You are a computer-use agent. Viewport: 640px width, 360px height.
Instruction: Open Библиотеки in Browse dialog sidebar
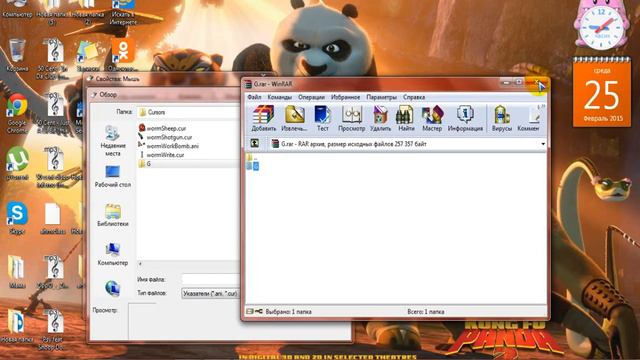[113, 215]
